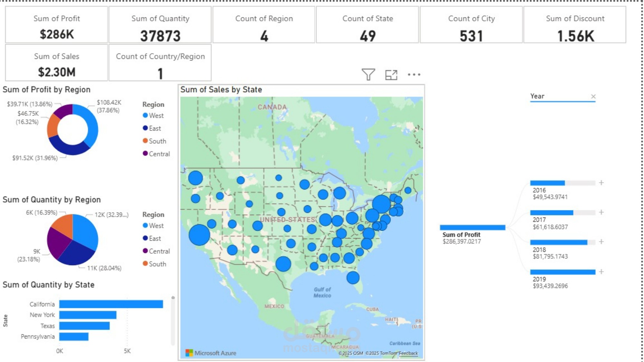Select West in Profit by Region legend
The height and width of the screenshot is (362, 644).
coord(153,116)
